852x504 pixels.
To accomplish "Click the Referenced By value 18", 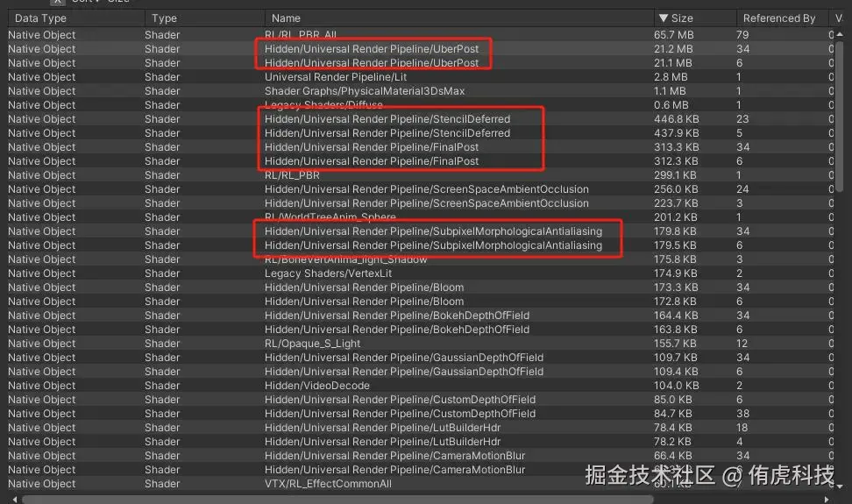I will (742, 428).
